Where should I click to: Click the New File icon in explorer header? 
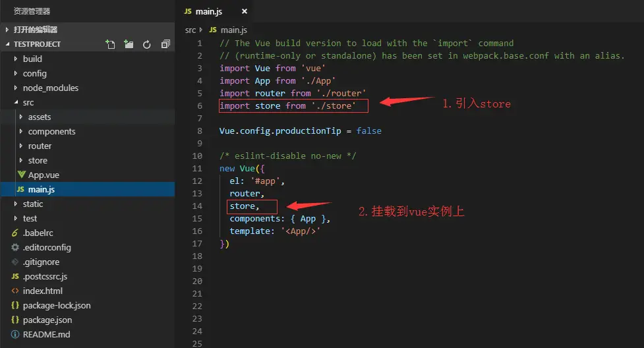[110, 44]
